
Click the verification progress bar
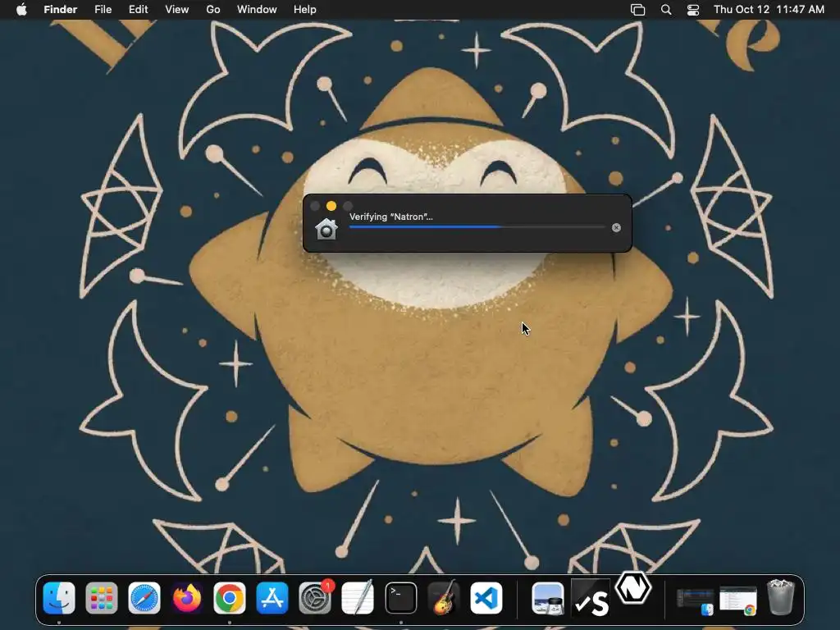(x=477, y=227)
